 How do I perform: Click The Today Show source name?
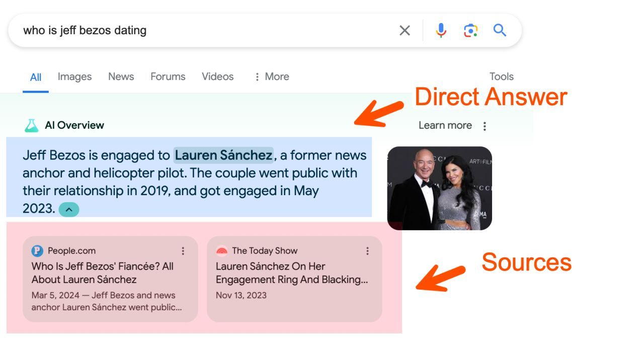(265, 251)
